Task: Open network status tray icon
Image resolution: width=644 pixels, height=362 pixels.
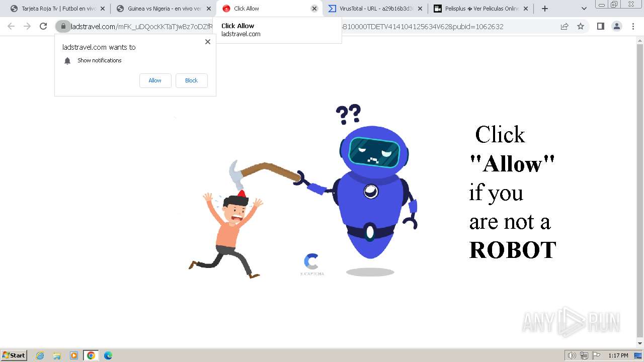Action: tap(584, 355)
